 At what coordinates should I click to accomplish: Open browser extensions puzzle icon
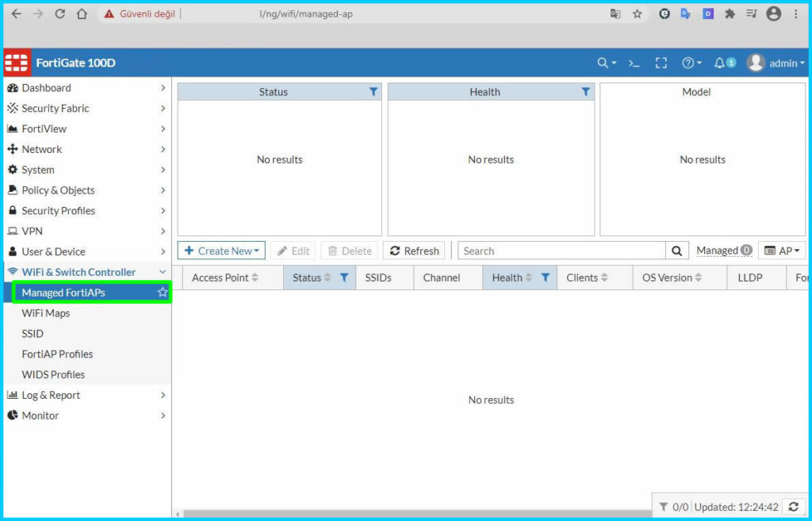730,14
